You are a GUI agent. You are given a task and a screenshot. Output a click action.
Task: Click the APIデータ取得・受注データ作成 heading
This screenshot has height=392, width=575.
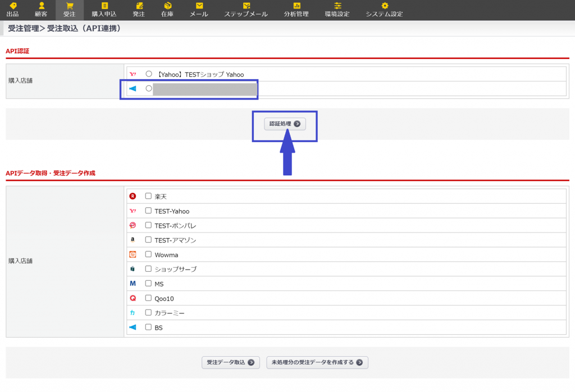click(50, 173)
